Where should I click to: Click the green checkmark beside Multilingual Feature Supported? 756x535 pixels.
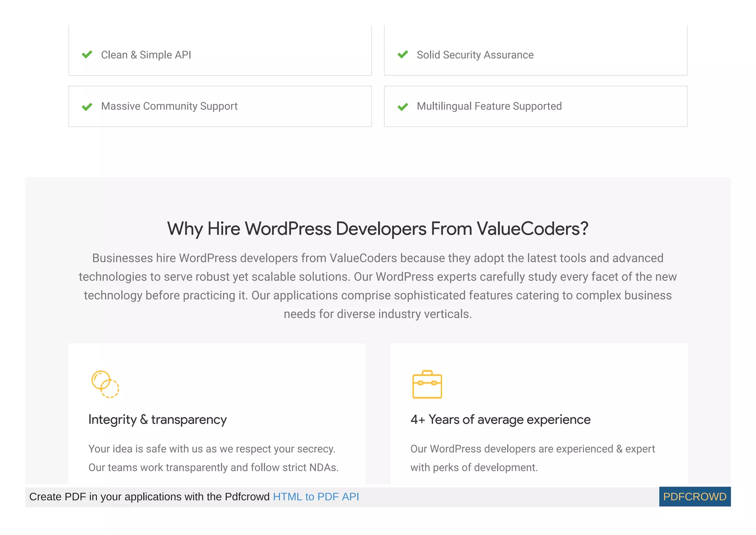[x=403, y=107]
